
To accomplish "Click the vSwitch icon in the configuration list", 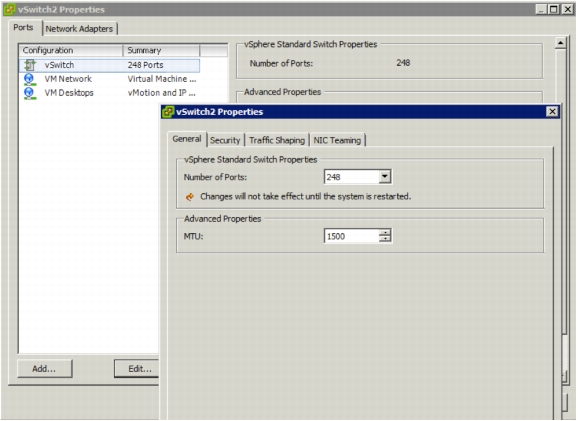I will tap(29, 65).
